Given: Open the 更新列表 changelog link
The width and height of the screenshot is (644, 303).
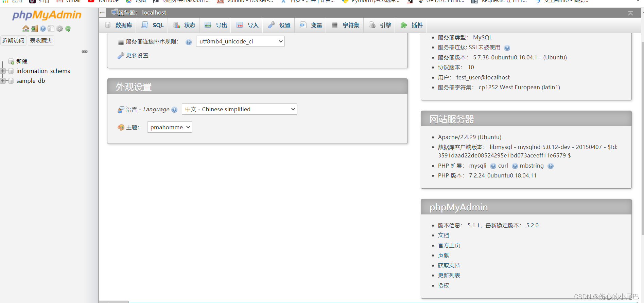Looking at the screenshot, I should 449,275.
